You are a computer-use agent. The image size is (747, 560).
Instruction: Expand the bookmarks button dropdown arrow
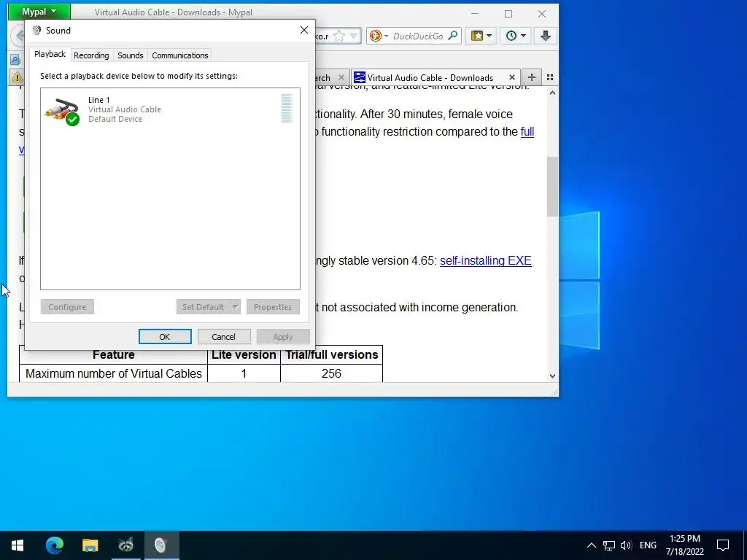[x=489, y=36]
